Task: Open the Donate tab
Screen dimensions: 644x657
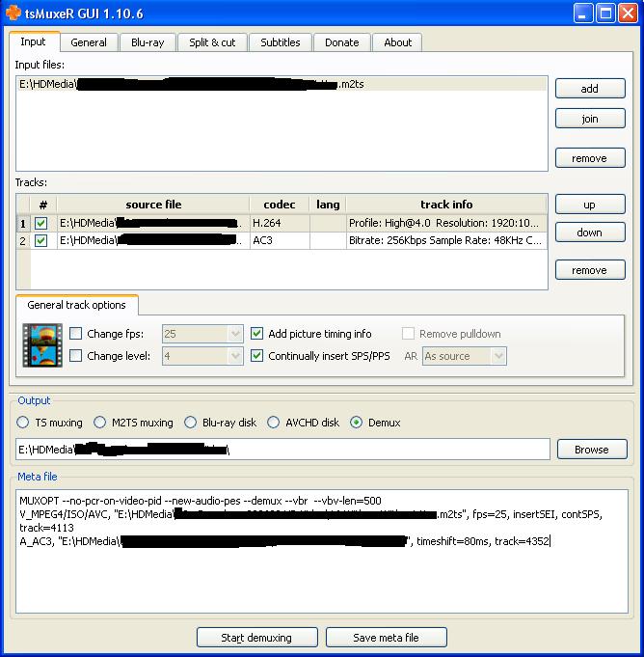Action: pos(341,42)
